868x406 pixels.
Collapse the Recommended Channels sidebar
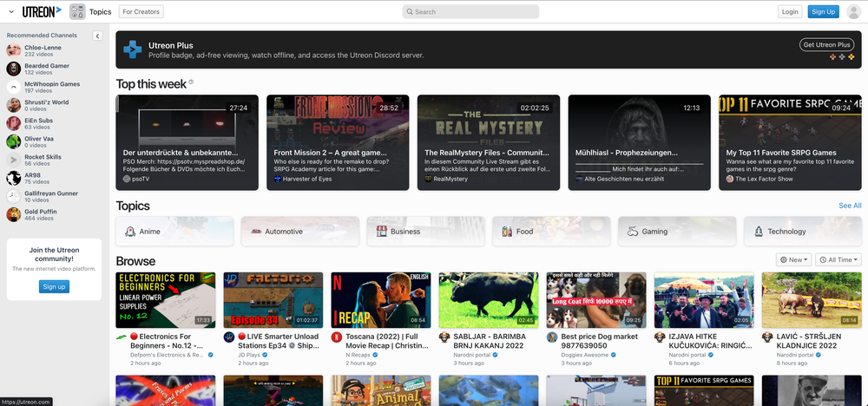97,36
